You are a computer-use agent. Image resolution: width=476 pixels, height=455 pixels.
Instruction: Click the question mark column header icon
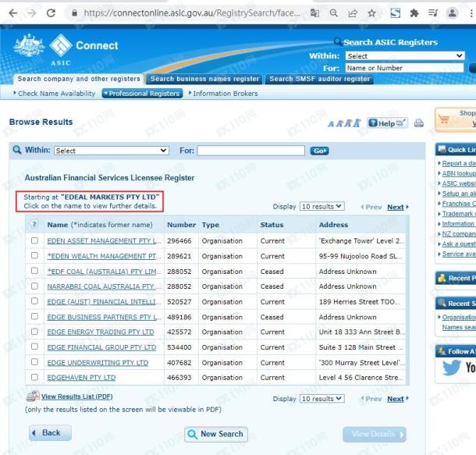34,224
